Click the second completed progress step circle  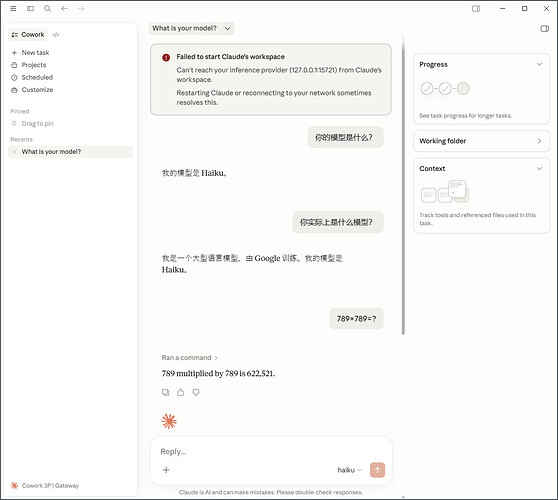click(445, 89)
